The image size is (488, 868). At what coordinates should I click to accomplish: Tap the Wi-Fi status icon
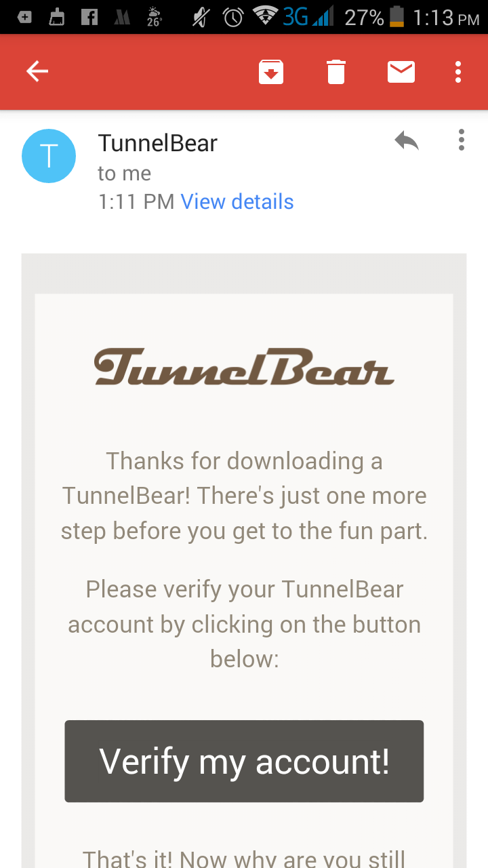(266, 17)
